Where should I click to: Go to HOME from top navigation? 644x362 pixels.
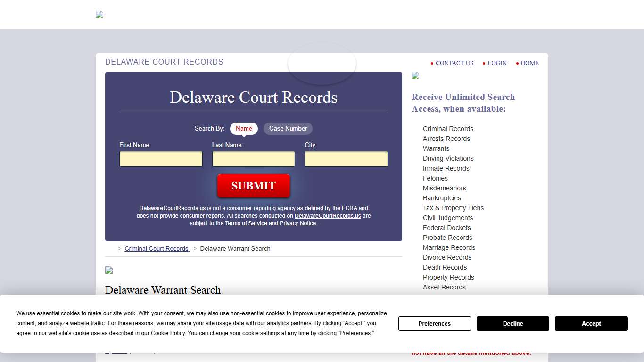click(x=529, y=63)
